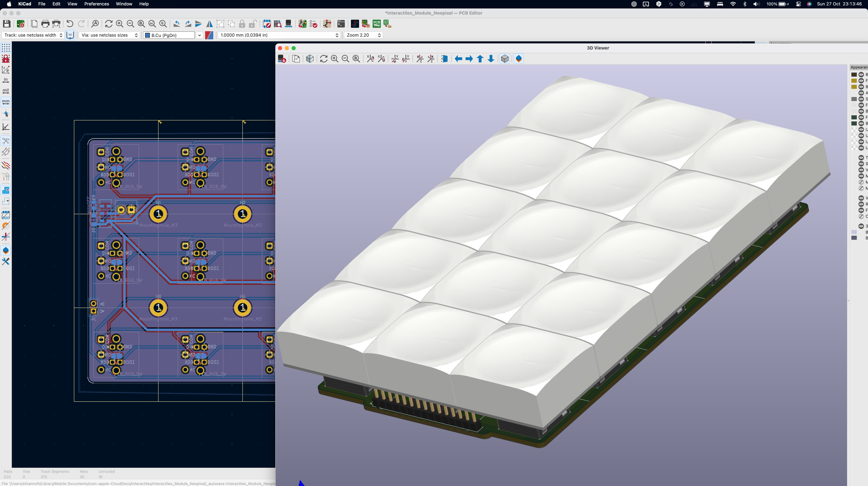Open the Window menu

(x=124, y=4)
